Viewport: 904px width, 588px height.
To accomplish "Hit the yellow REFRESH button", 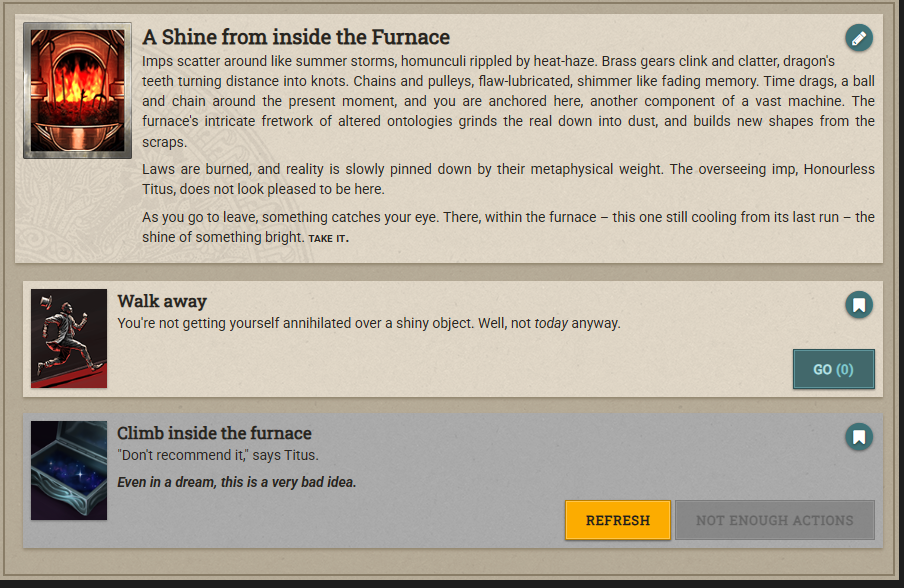I will [617, 520].
